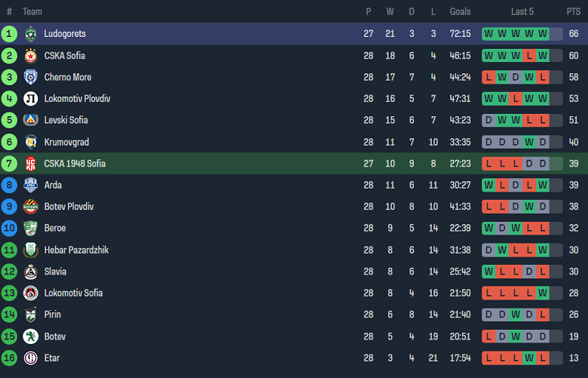Click the Krumovgrad crest icon
The width and height of the screenshot is (588, 378).
[31, 142]
